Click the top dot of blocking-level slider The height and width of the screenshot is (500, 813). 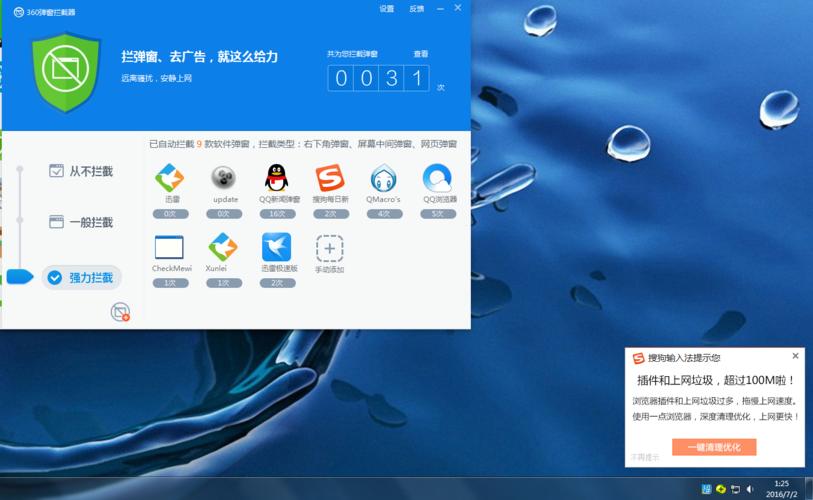click(x=20, y=169)
